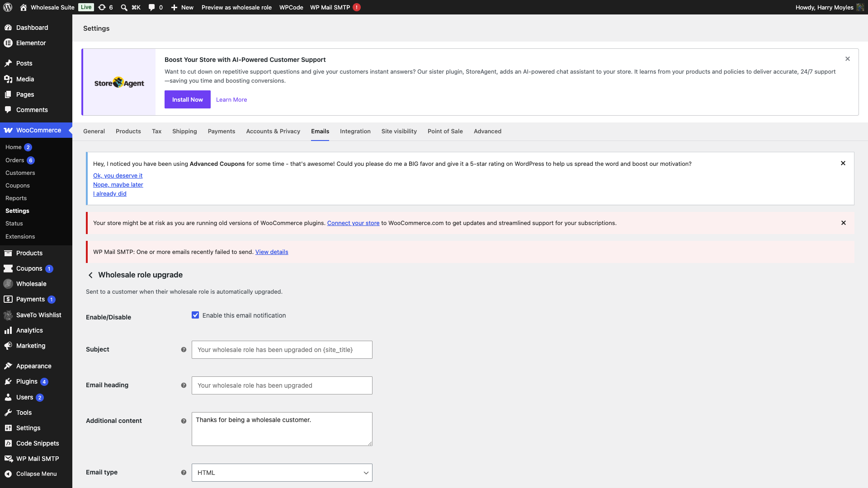Dismiss the StoreAgent promo banner
The width and height of the screenshot is (868, 488).
(848, 59)
